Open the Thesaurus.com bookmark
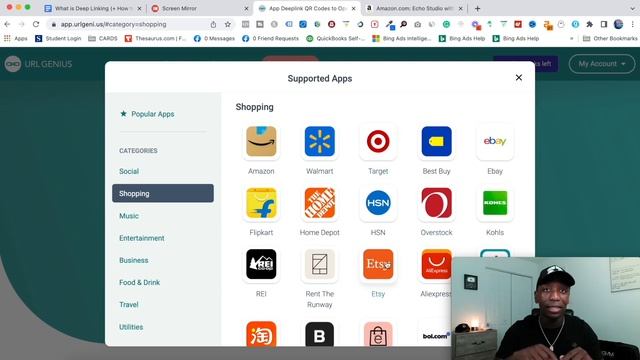 (x=156, y=38)
